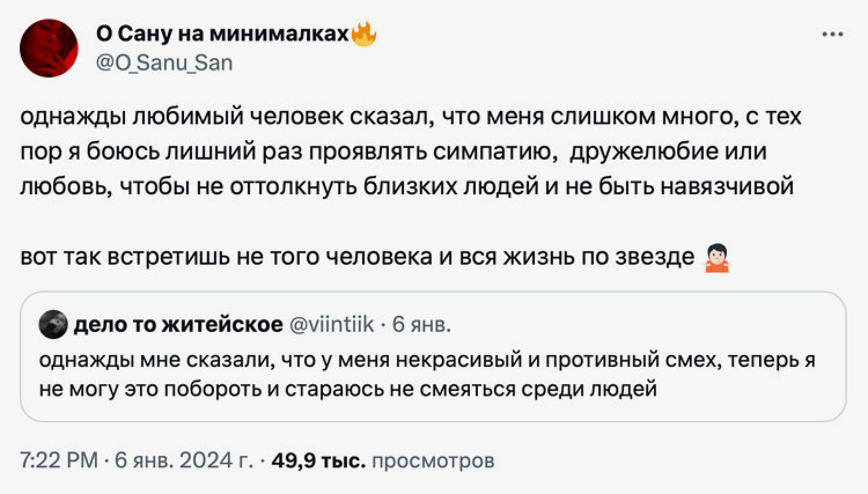Click the quoted tweet's small round avatar
This screenshot has height=494, width=868.
pos(53,325)
